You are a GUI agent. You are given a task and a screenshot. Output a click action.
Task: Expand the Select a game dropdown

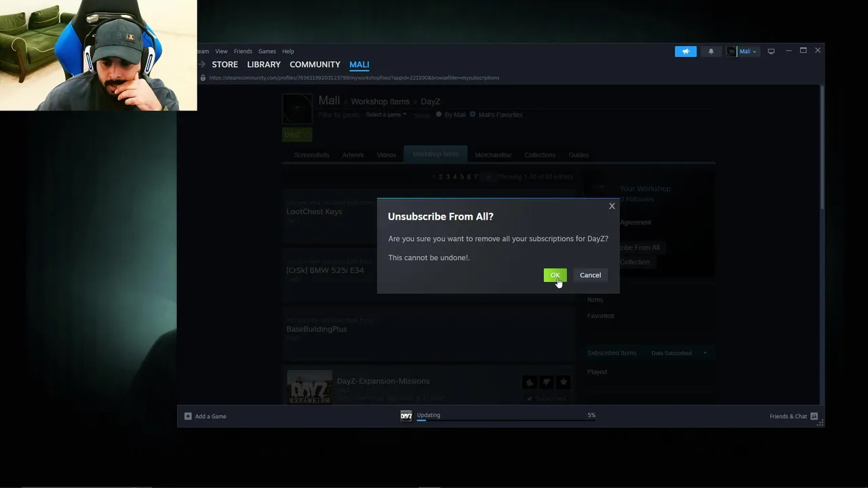click(x=386, y=115)
